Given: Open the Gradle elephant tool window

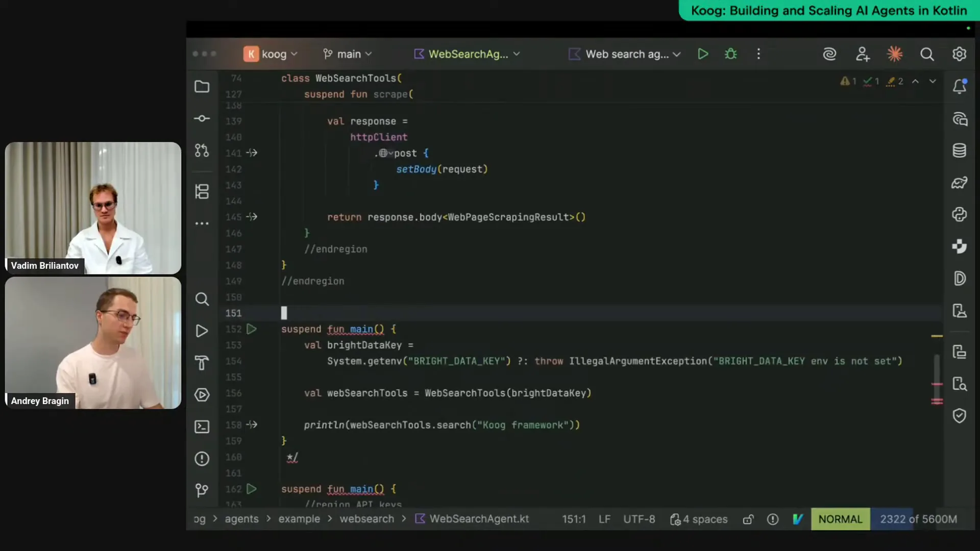Looking at the screenshot, I should click(960, 183).
